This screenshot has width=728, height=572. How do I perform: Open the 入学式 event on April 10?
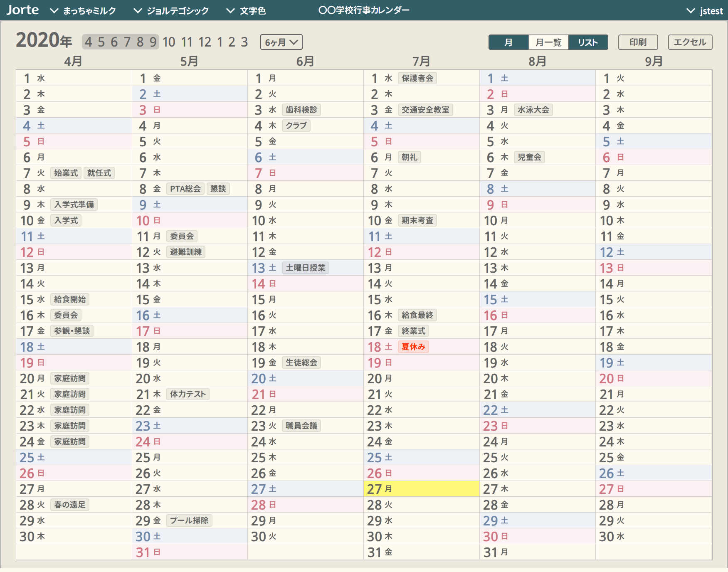click(66, 220)
